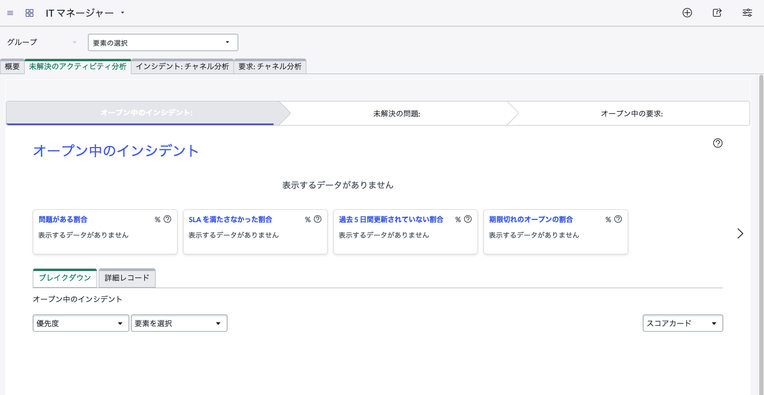Image resolution: width=764 pixels, height=395 pixels.
Task: Select the オープン中のインシデント: step
Action: (146, 113)
